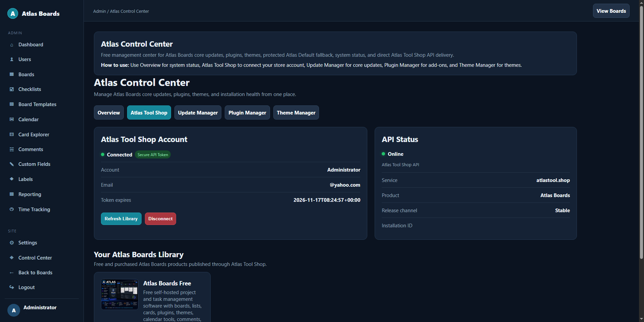Open the Atlas Boards Free thumbnail
Image resolution: width=644 pixels, height=322 pixels.
click(120, 294)
